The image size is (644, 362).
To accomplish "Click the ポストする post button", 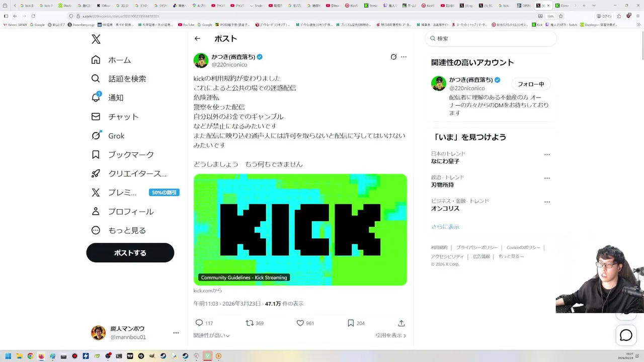I will pyautogui.click(x=130, y=253).
